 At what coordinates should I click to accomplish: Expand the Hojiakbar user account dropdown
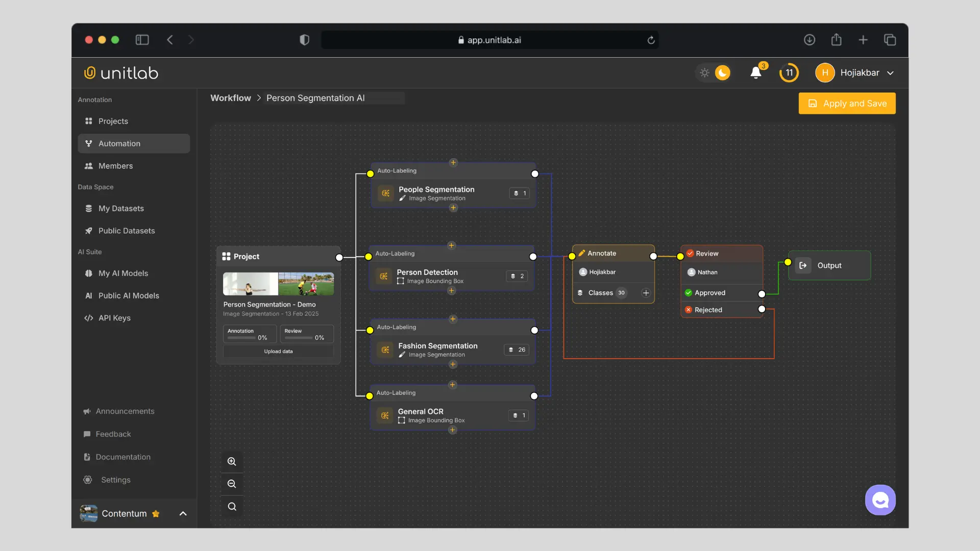890,73
